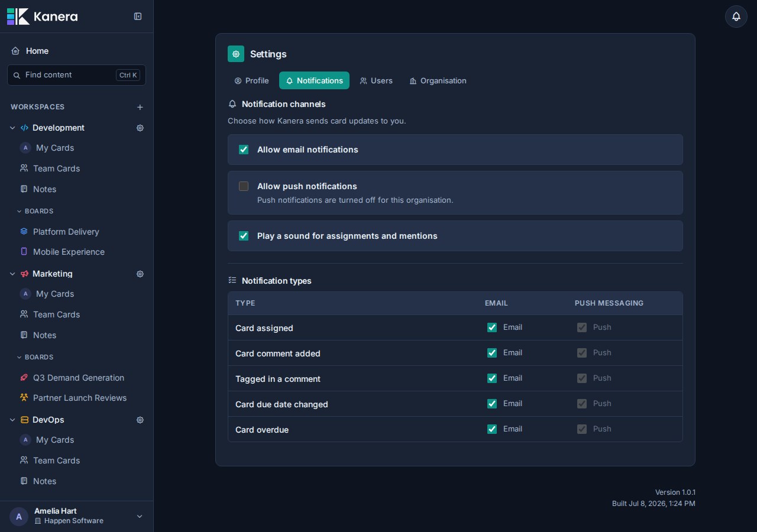The image size is (757, 532).
Task: Toggle Push checkbox for Card assigned
Action: tap(582, 327)
